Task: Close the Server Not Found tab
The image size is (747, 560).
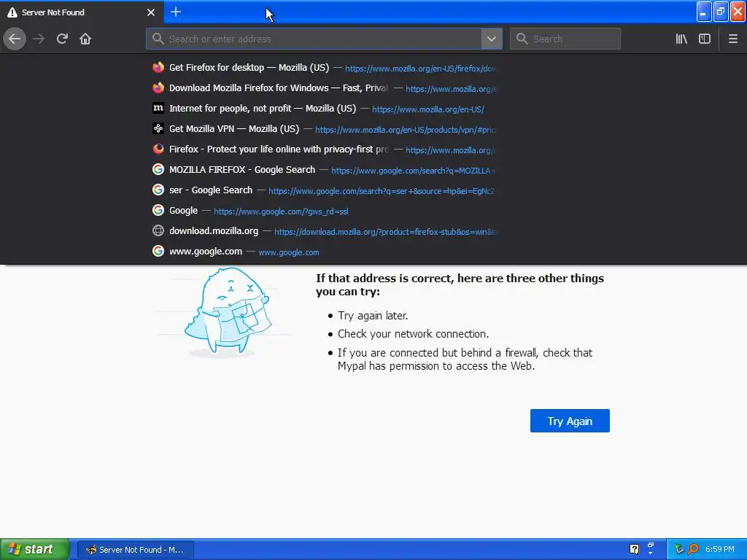Action: coord(150,12)
